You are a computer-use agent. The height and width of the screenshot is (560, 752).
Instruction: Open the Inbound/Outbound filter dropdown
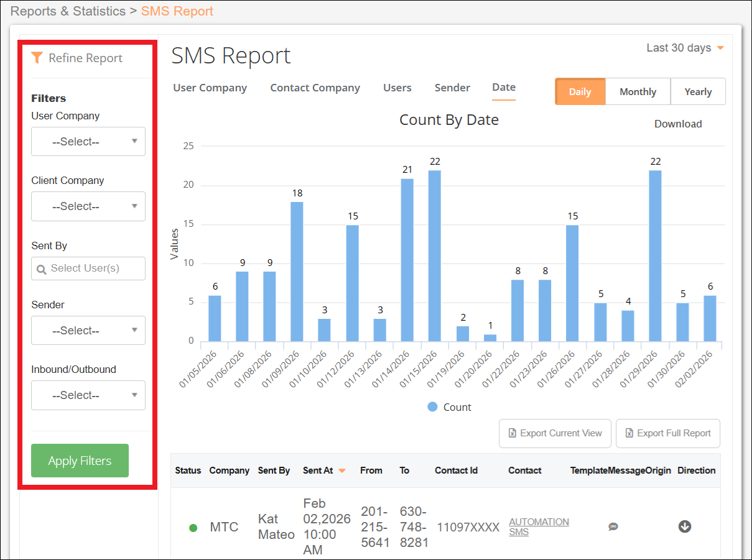pyautogui.click(x=88, y=395)
